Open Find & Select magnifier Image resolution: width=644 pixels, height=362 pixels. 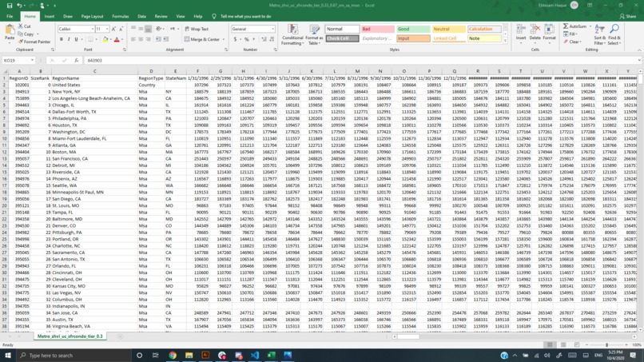(614, 34)
